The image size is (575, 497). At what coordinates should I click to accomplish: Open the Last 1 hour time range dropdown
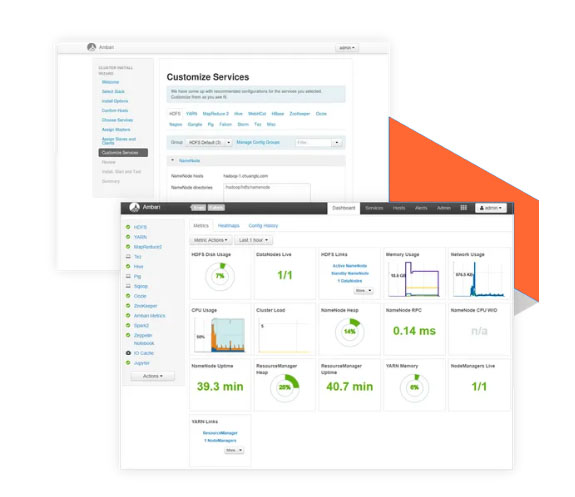point(253,240)
